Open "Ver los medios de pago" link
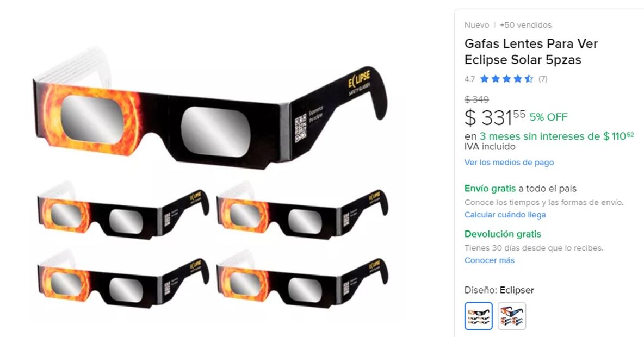Viewport: 644px width, 337px height. (x=509, y=163)
